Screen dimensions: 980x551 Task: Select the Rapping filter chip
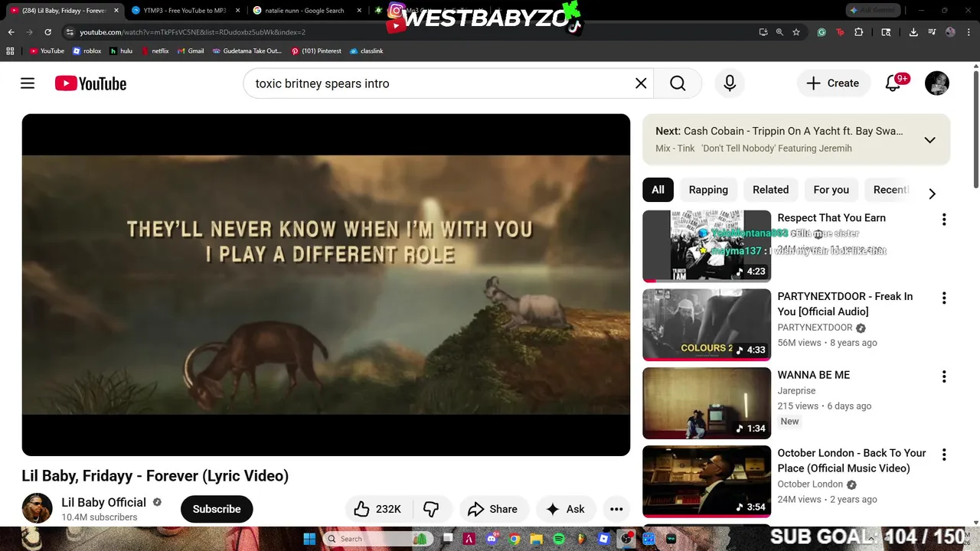708,190
